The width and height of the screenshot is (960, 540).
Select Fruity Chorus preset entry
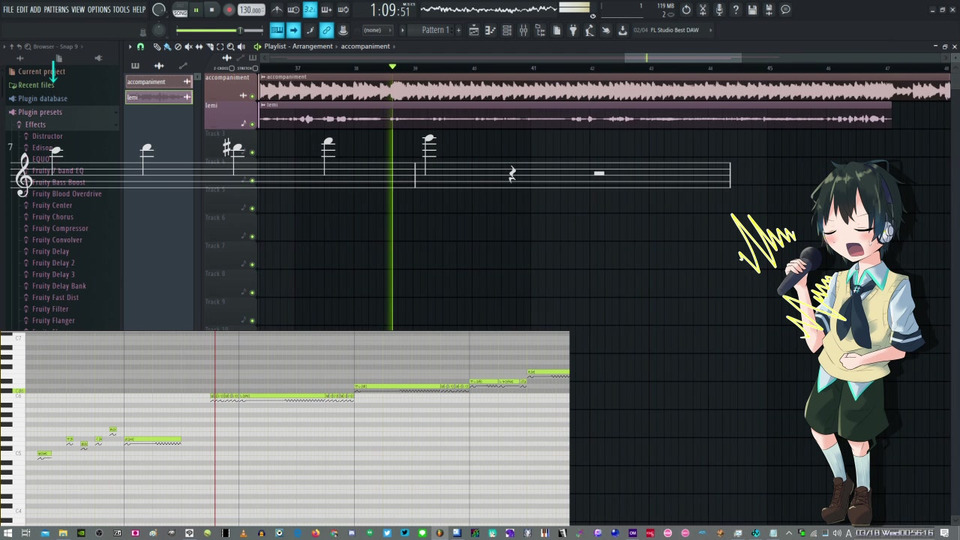[x=53, y=217]
